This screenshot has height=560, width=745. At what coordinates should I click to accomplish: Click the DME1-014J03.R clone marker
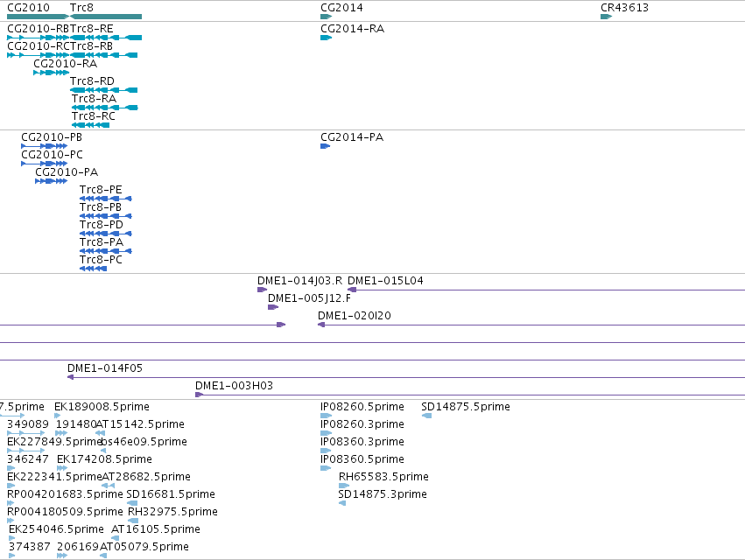[x=263, y=290]
